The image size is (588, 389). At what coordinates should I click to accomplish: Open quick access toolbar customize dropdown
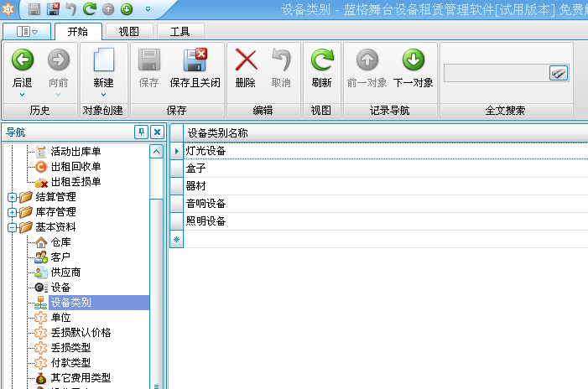[x=148, y=9]
